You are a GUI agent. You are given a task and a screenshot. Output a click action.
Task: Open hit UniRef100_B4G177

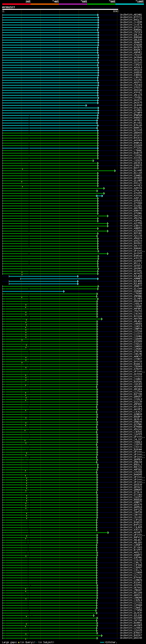point(131,20)
